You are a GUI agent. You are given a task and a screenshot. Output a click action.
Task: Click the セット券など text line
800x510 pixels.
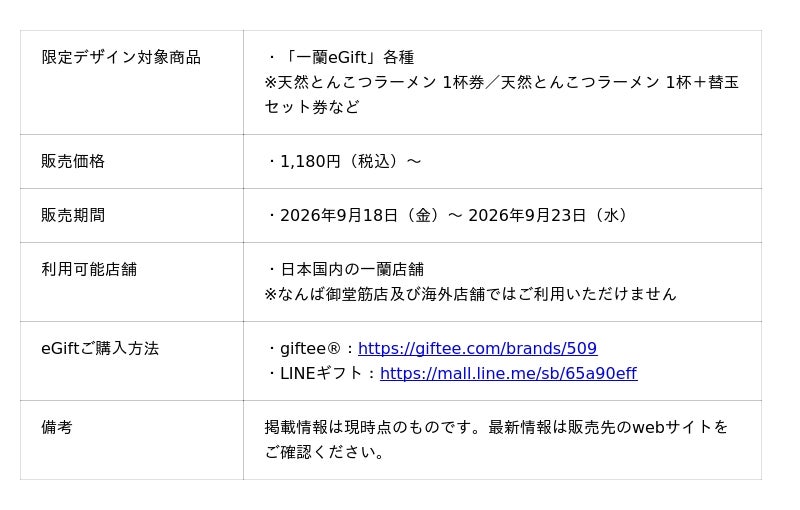click(312, 107)
